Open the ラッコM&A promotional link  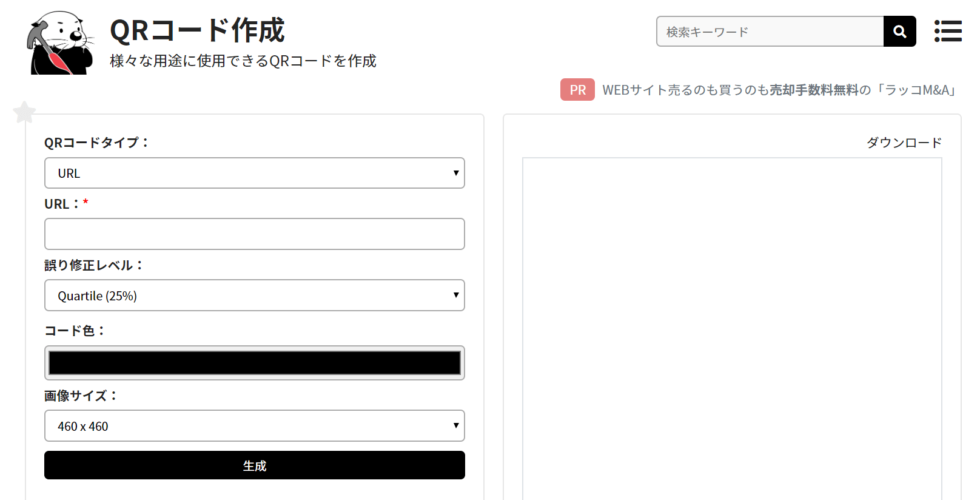(779, 90)
